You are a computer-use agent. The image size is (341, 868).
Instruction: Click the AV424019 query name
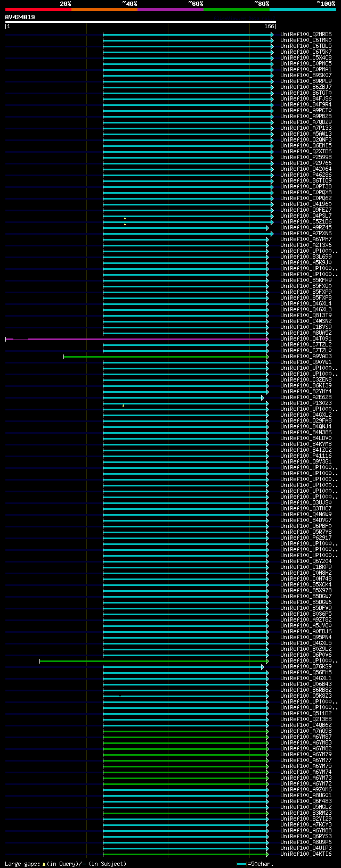pyautogui.click(x=20, y=17)
